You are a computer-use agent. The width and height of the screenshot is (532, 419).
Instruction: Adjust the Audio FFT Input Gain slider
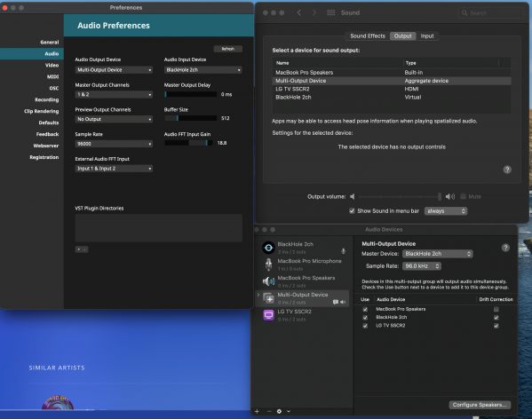(x=188, y=143)
